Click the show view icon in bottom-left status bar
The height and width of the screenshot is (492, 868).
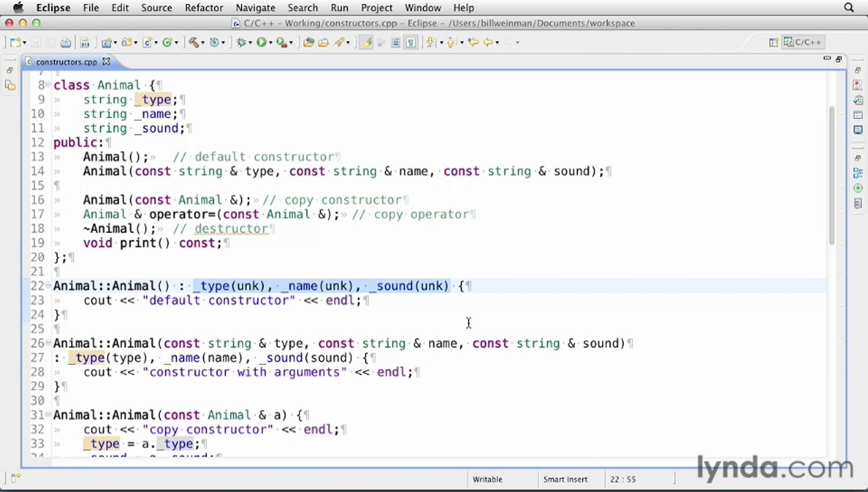(x=15, y=479)
